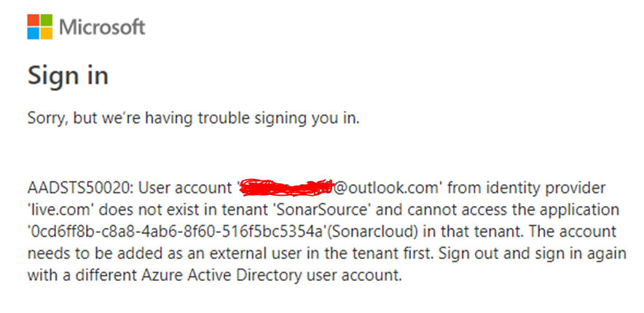644x313 pixels.
Task: Click the Microsoft wordmark text
Action: point(102,28)
